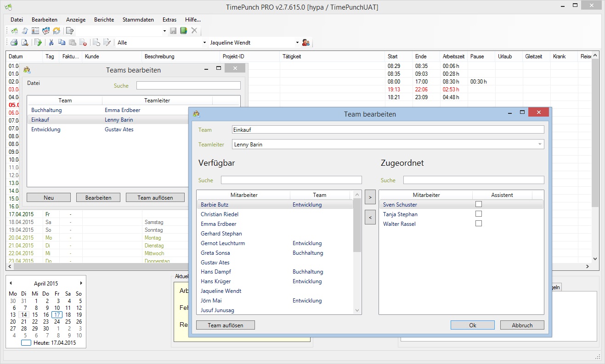Click the orange refresh arrows icon

click(57, 31)
